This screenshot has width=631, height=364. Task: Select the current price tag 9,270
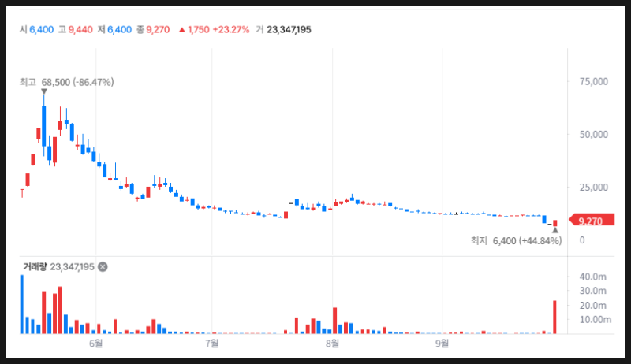click(592, 220)
